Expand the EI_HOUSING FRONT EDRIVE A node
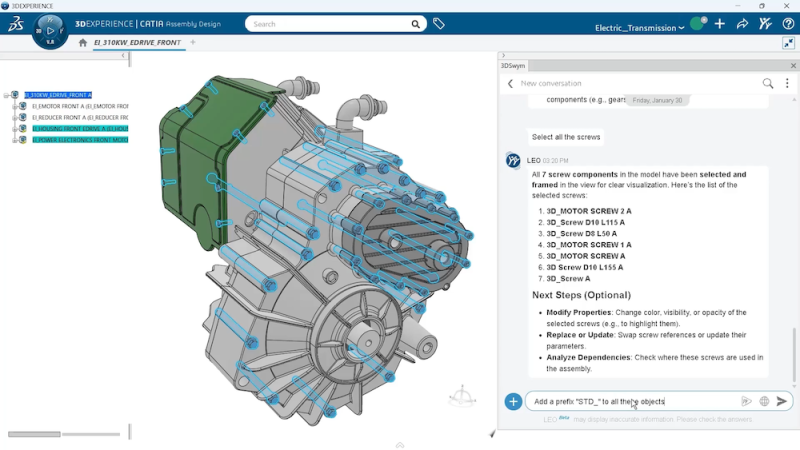 (x=14, y=129)
